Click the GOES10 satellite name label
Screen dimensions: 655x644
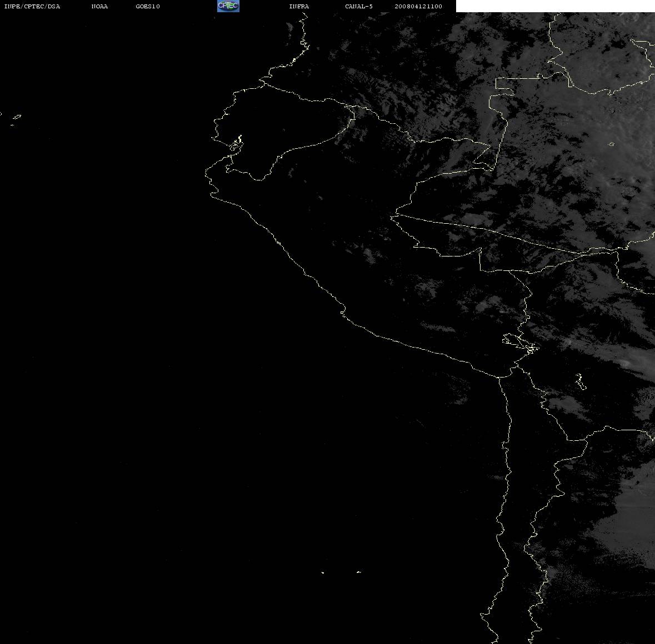tap(148, 6)
